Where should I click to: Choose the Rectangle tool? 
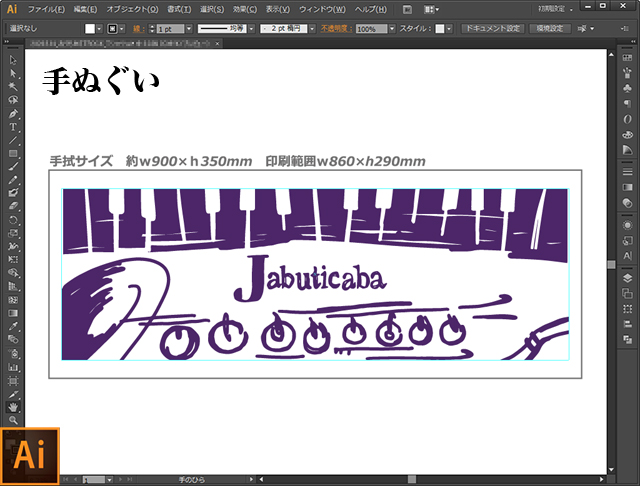(13, 153)
